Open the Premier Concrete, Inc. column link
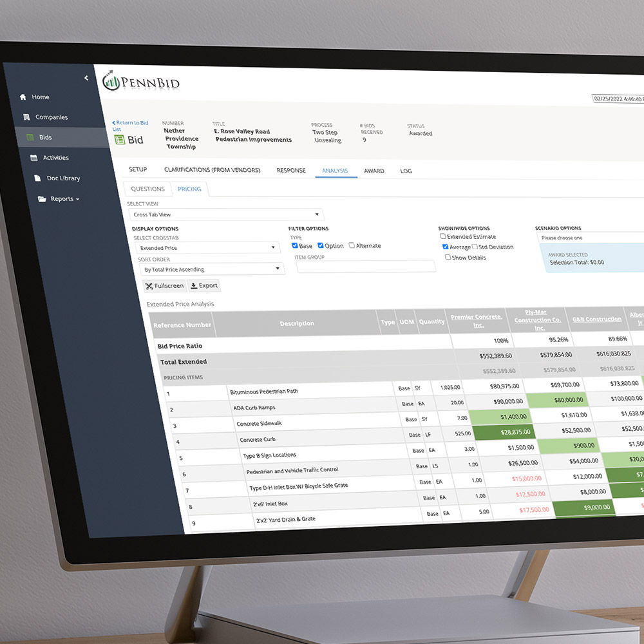The width and height of the screenshot is (644, 644). pyautogui.click(x=477, y=321)
